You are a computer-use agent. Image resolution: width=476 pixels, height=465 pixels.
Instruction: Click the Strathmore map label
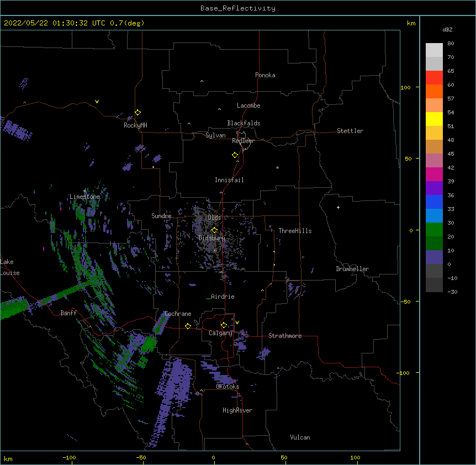285,336
